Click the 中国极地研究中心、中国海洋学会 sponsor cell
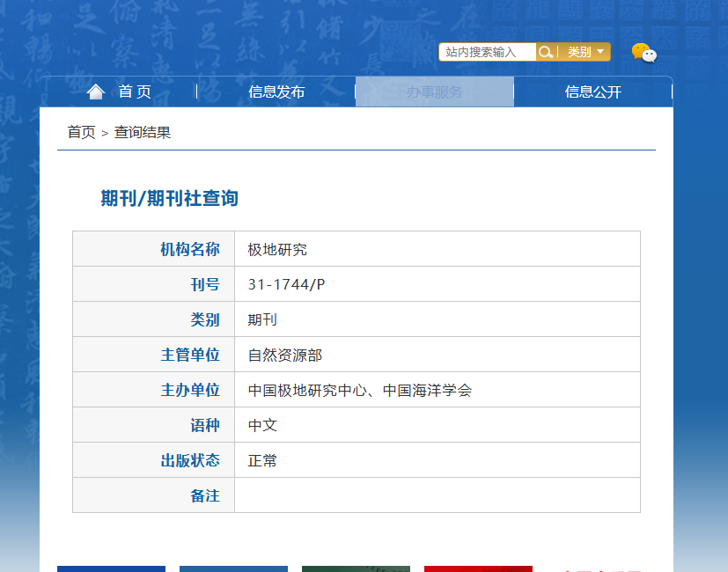 point(438,390)
